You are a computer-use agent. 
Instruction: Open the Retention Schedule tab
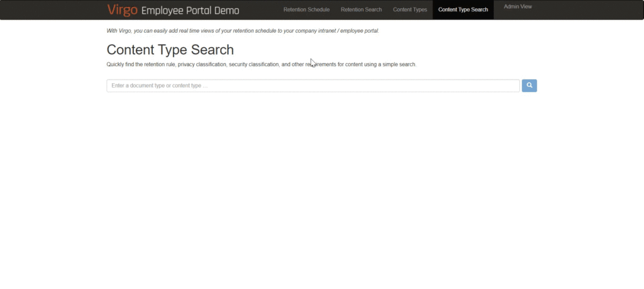[x=306, y=10]
